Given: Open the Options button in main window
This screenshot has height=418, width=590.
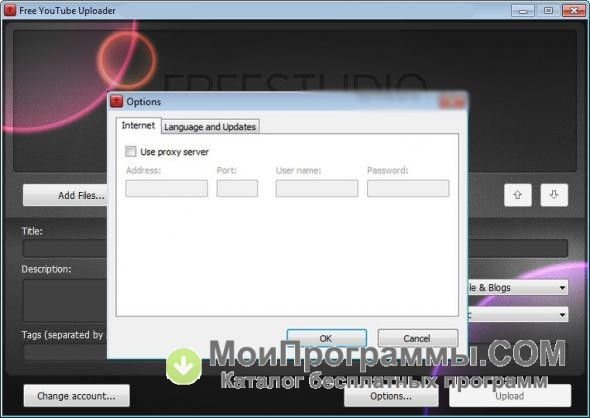Looking at the screenshot, I should (x=391, y=397).
